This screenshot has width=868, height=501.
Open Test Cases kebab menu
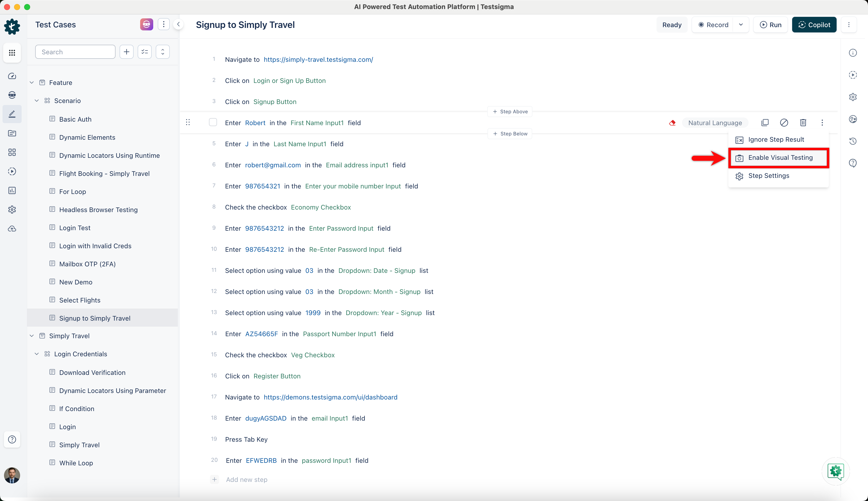coord(164,24)
